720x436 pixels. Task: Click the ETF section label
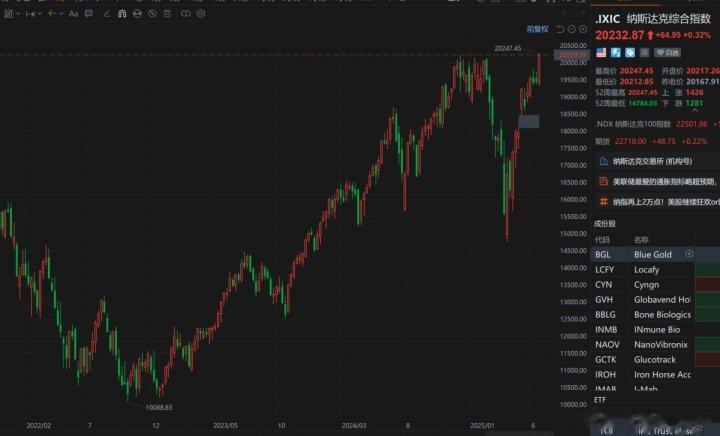pyautogui.click(x=600, y=400)
